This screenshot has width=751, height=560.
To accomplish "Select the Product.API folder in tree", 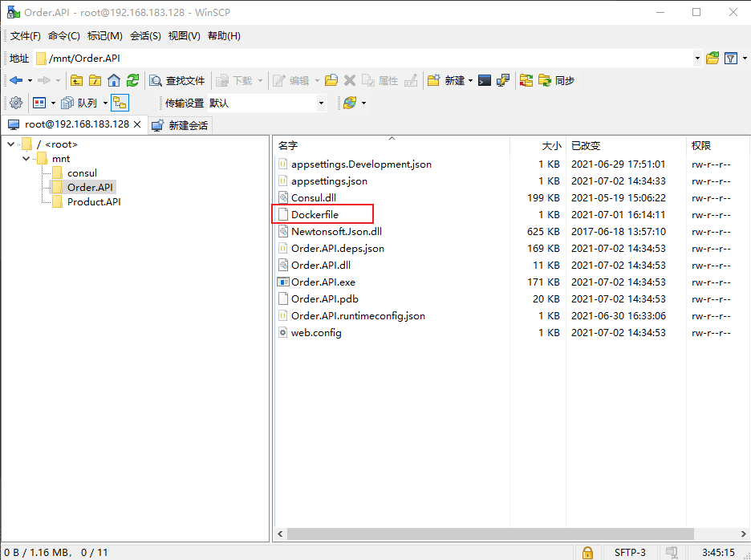I will click(x=94, y=201).
